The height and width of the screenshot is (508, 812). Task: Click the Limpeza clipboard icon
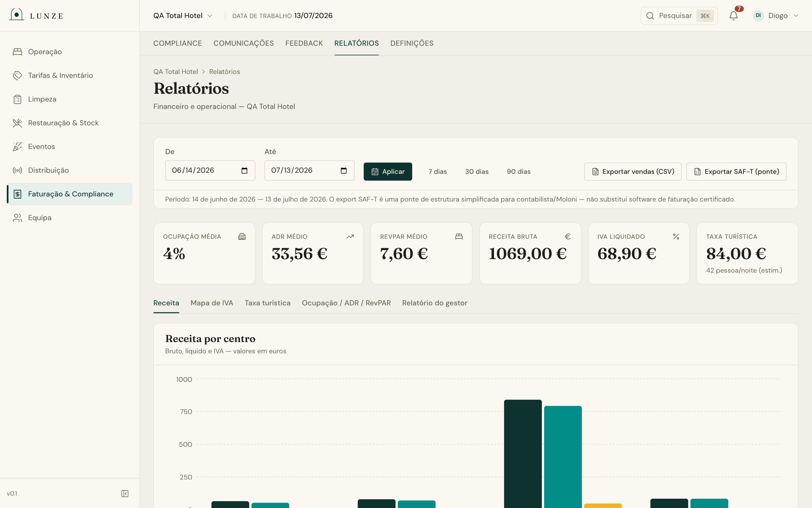tap(17, 99)
